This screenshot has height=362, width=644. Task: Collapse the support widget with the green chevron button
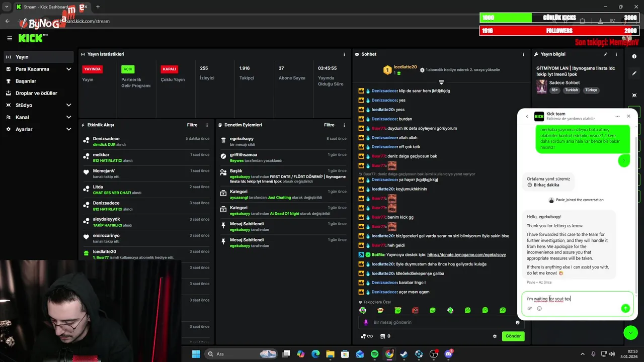coord(630,332)
